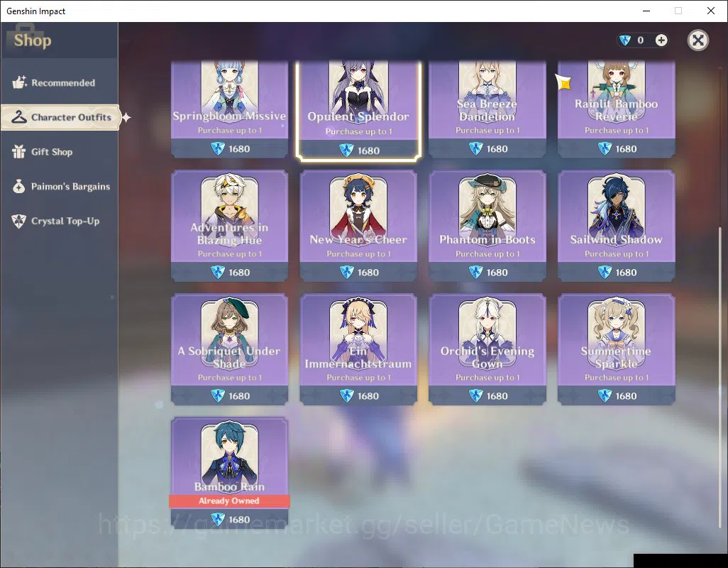Select the Phantom in Boots outfit
Image resolution: width=728 pixels, height=568 pixels.
point(487,226)
